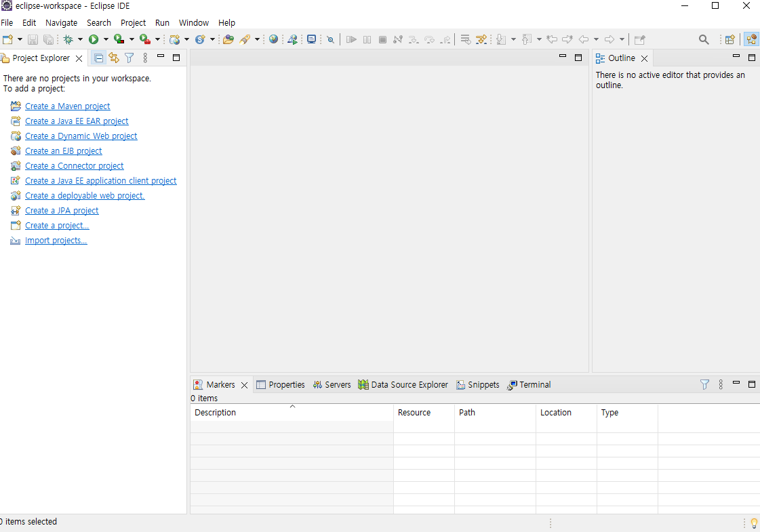Click the Next Annotation icon
The image size is (760, 532).
[x=501, y=39]
